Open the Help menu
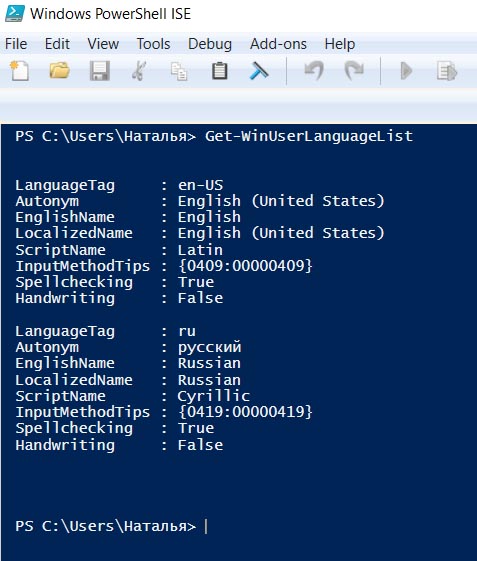This screenshot has height=561, width=477. pyautogui.click(x=340, y=44)
